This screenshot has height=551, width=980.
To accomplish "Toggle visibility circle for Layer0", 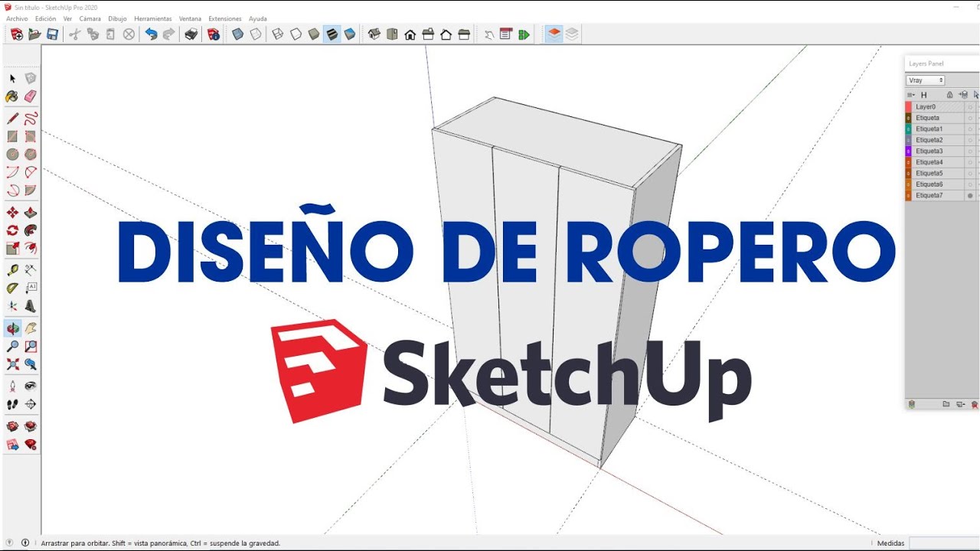I will [970, 107].
